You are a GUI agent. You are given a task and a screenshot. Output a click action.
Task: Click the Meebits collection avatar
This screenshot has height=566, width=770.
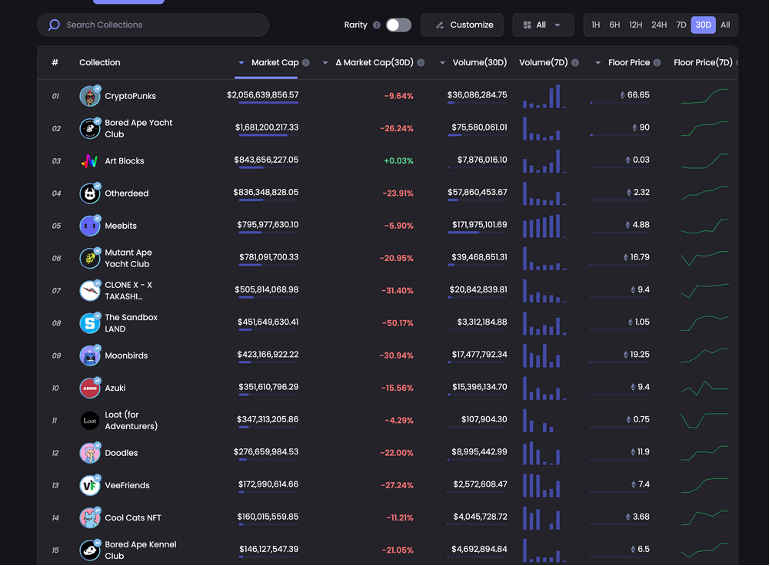90,226
